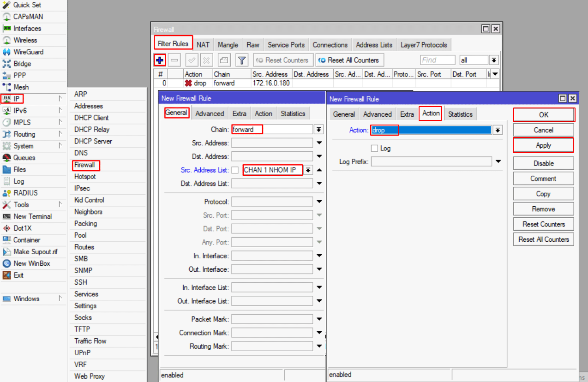The height and width of the screenshot is (382, 588).
Task: Click the Tools icon in the sidebar
Action: 6,204
